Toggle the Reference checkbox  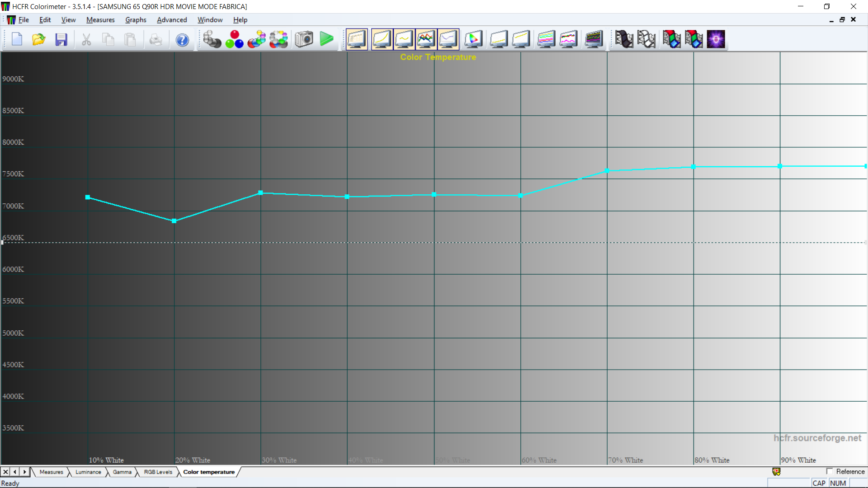[830, 471]
